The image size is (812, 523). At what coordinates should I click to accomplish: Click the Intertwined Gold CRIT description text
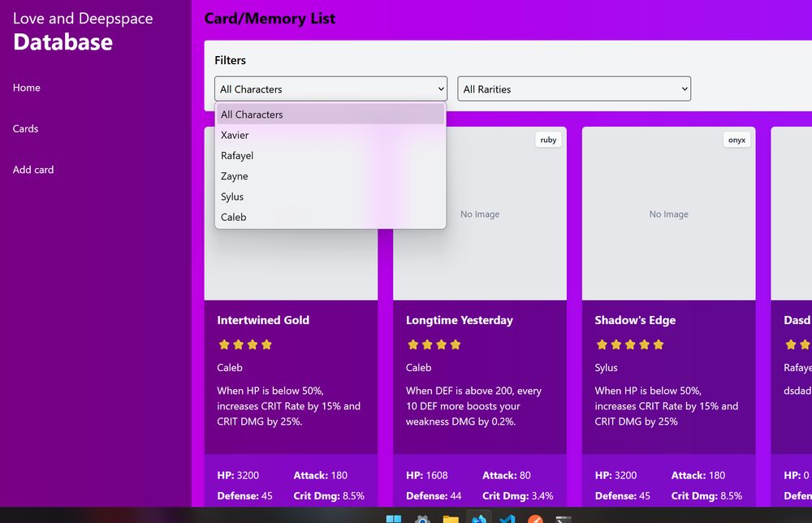click(x=288, y=406)
